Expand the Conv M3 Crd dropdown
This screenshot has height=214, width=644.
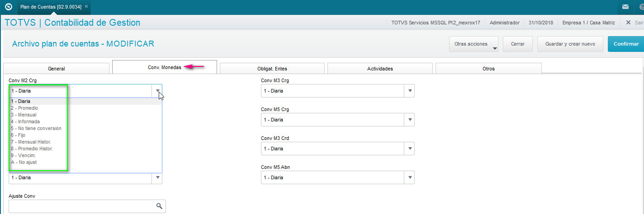(x=410, y=149)
